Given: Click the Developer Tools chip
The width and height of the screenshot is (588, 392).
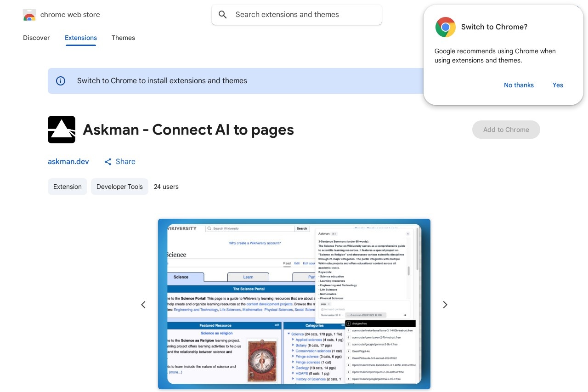Looking at the screenshot, I should (119, 187).
